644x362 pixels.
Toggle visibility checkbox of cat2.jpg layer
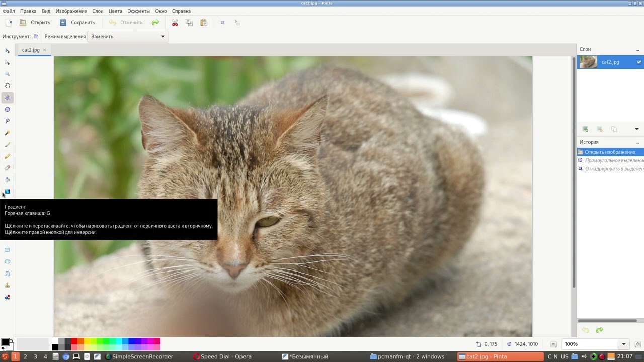click(639, 62)
